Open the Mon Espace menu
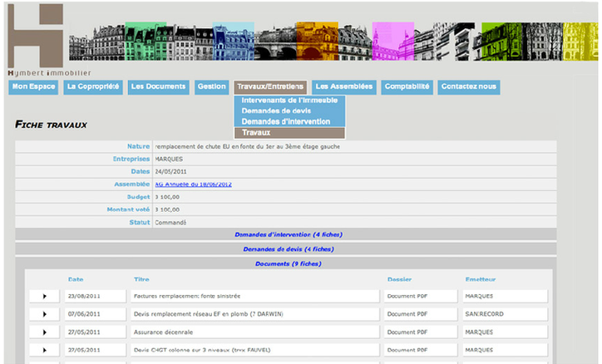602x364 pixels. tap(33, 87)
